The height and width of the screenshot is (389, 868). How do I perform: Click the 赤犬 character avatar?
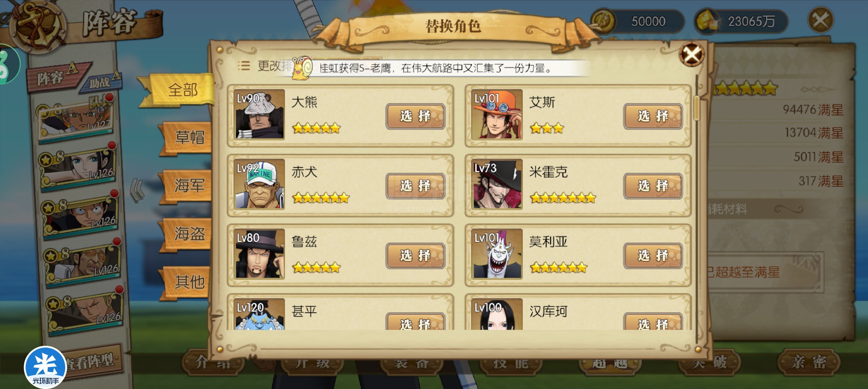click(260, 184)
